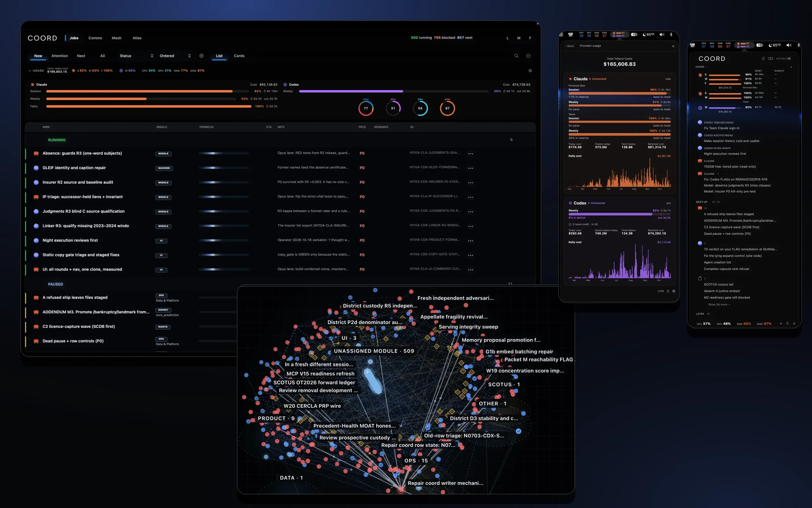Click Claude agent icon on Absence: guards row

pyautogui.click(x=36, y=153)
